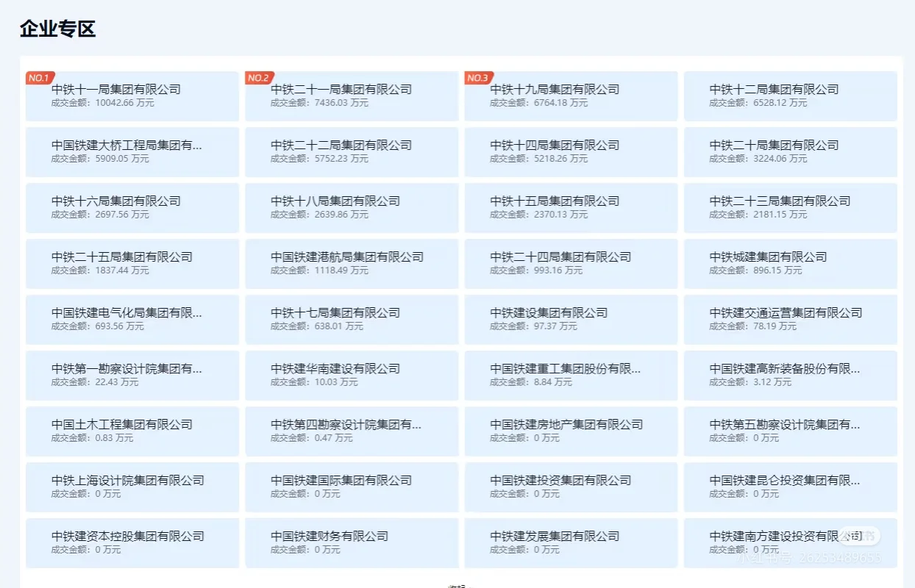Open the 中铁第一勘察设计院集团 card
This screenshot has width=915, height=588.
point(132,376)
